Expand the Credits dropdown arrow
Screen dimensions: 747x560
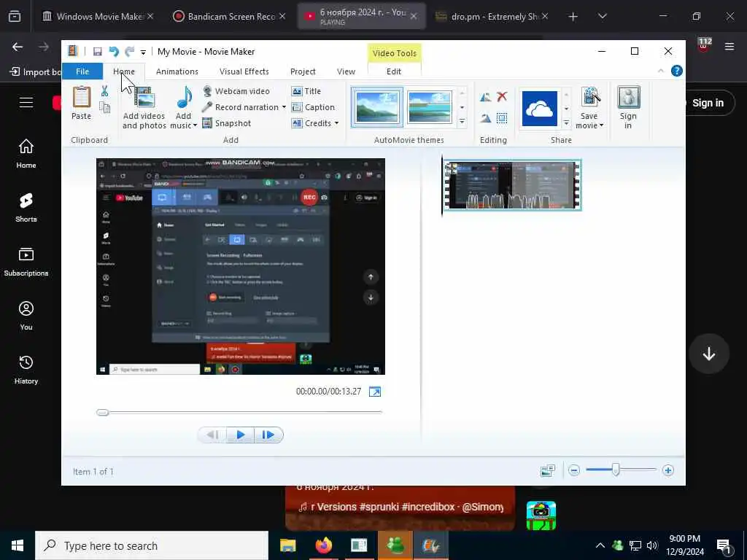(336, 122)
